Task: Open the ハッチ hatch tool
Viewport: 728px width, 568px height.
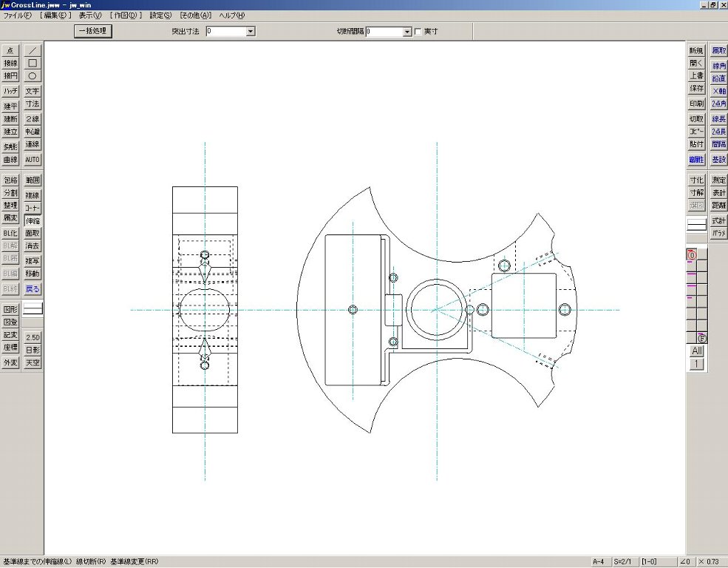Action: point(10,91)
